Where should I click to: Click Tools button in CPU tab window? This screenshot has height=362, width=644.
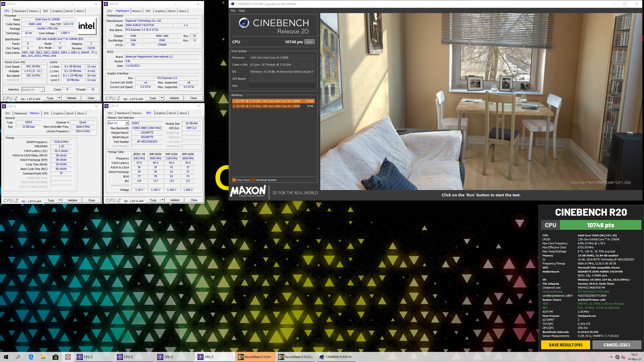pyautogui.click(x=50, y=98)
